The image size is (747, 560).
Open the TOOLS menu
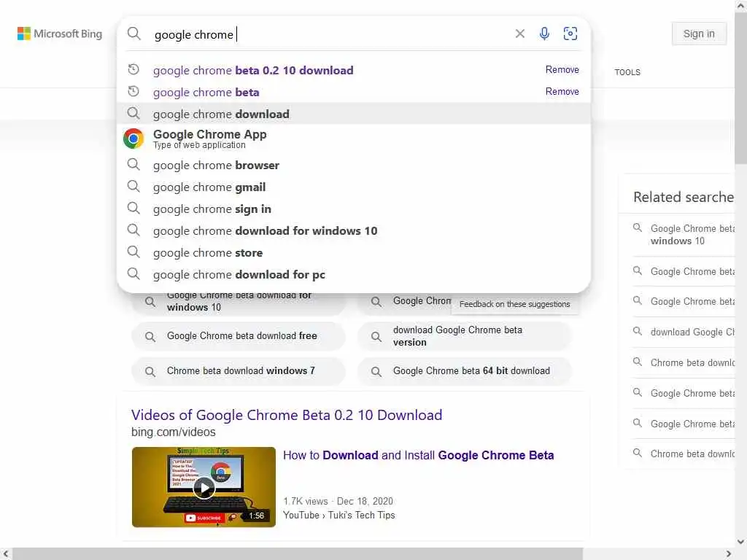(627, 72)
